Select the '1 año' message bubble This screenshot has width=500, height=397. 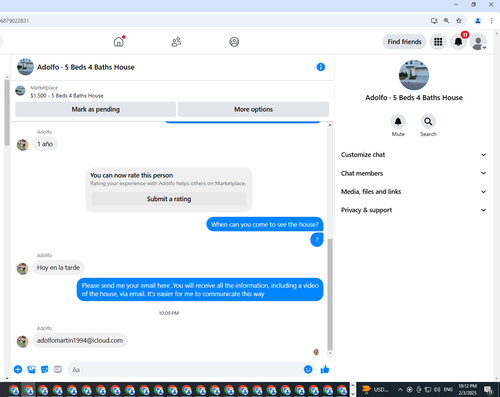[x=45, y=144]
